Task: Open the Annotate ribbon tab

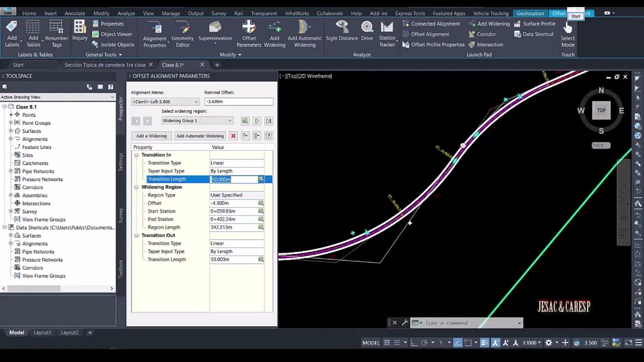Action: tap(75, 13)
